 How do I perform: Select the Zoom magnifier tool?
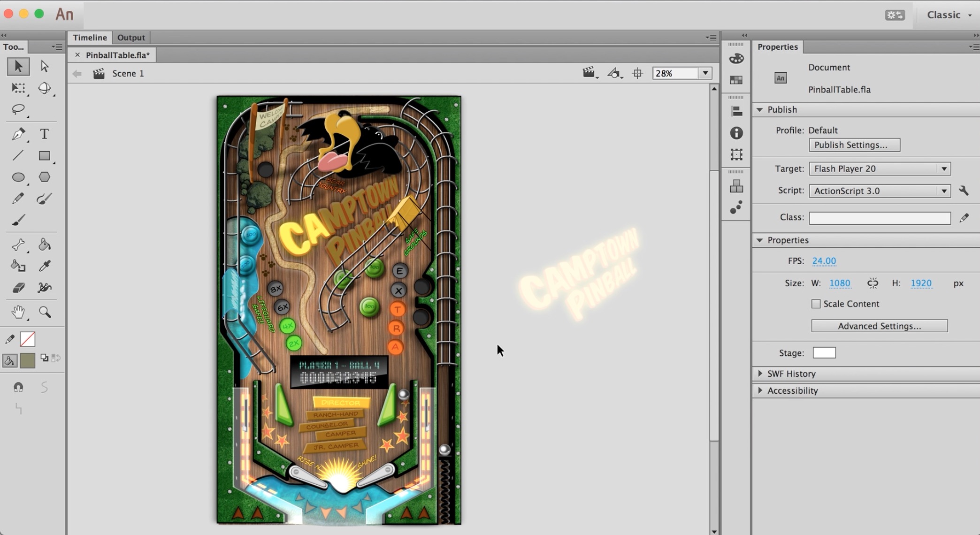point(45,312)
